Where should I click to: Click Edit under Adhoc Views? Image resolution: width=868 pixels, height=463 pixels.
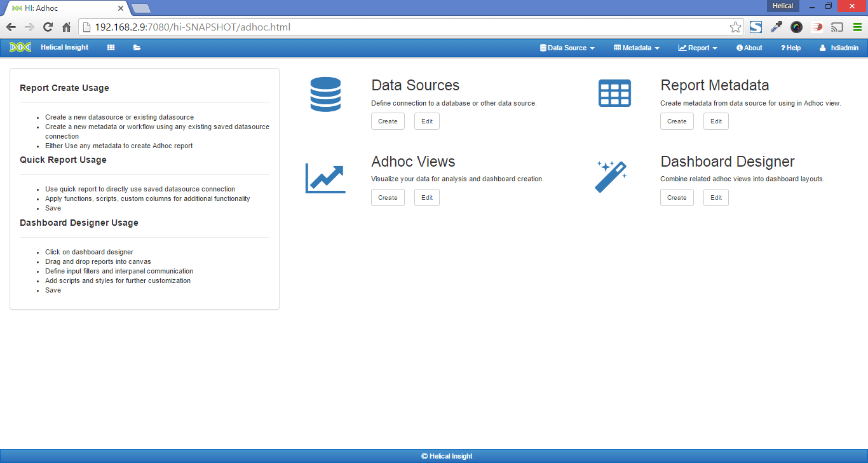(x=427, y=197)
